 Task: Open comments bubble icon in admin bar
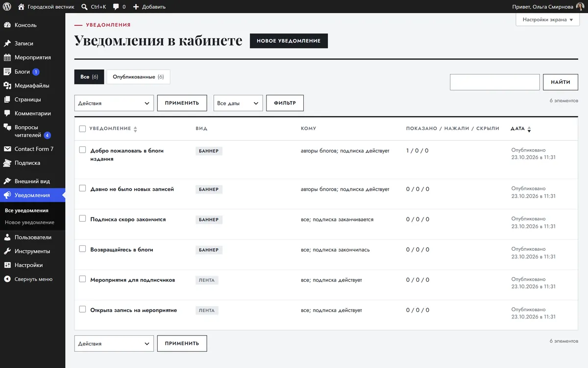coord(116,7)
